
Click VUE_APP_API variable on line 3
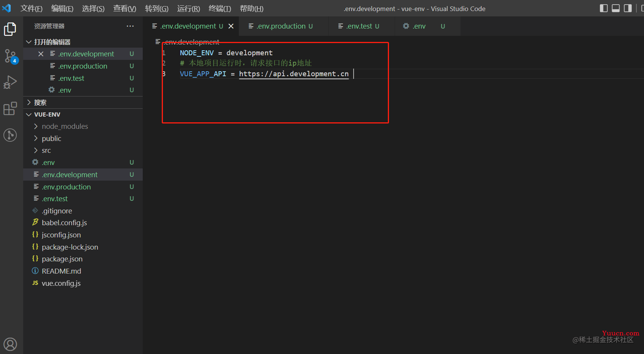click(x=203, y=74)
